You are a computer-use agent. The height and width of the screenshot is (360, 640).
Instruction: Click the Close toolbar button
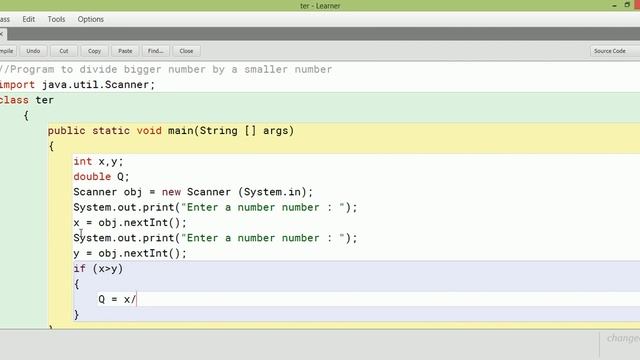pyautogui.click(x=186, y=51)
